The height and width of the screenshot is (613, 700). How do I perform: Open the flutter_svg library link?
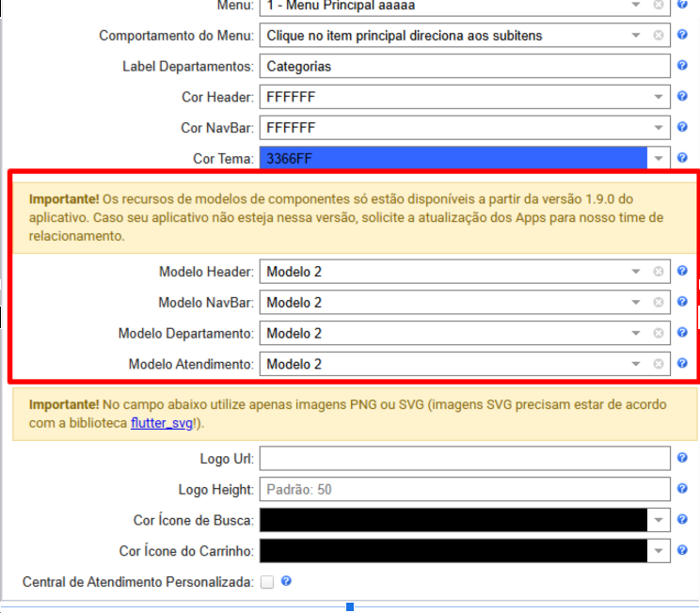(162, 423)
